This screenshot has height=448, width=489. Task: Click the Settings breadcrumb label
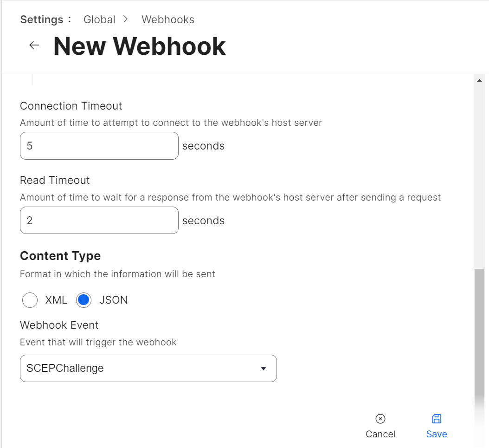click(x=42, y=19)
